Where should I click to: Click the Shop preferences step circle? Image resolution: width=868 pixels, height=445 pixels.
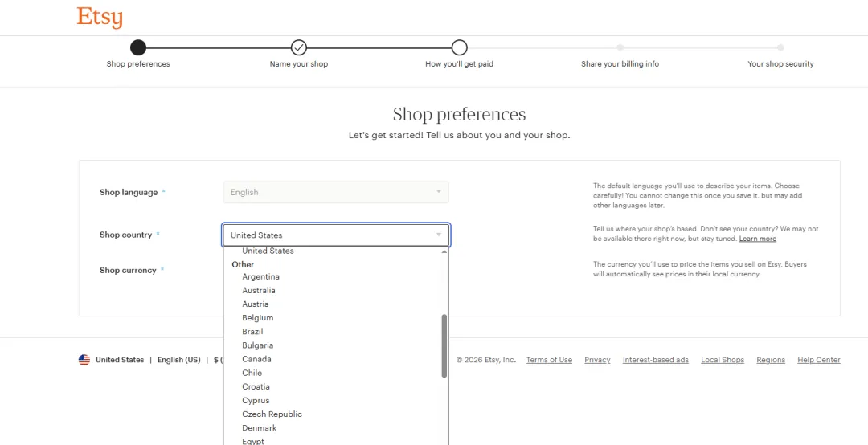point(138,47)
